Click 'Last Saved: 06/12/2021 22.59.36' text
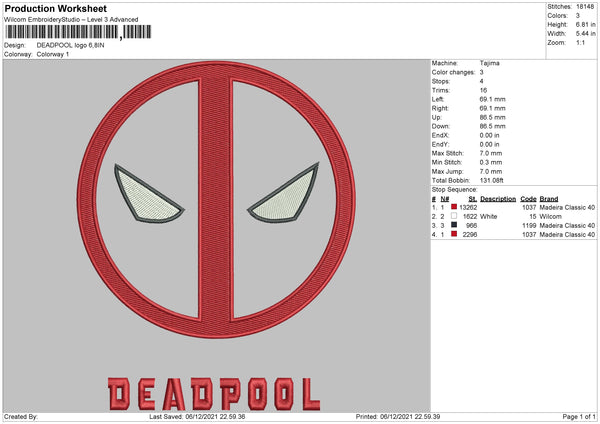Screen dimensions: 600x424 197,416
